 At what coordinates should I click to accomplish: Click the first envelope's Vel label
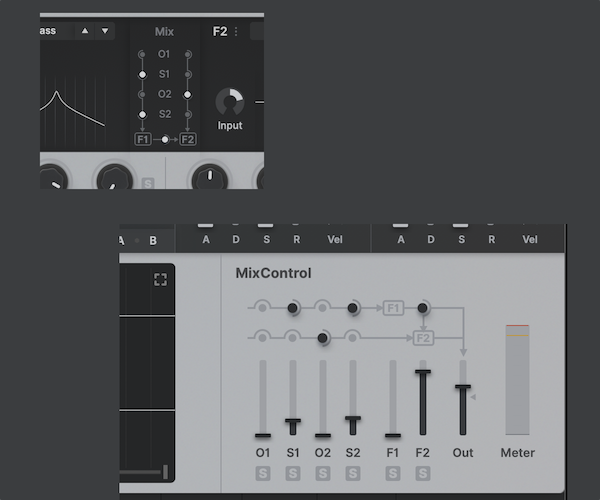pyautogui.click(x=335, y=239)
